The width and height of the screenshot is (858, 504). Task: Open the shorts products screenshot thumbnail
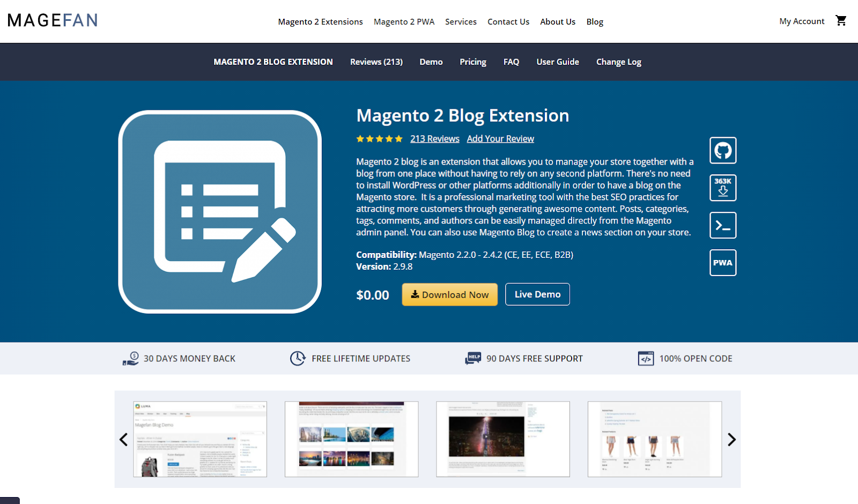pyautogui.click(x=655, y=439)
